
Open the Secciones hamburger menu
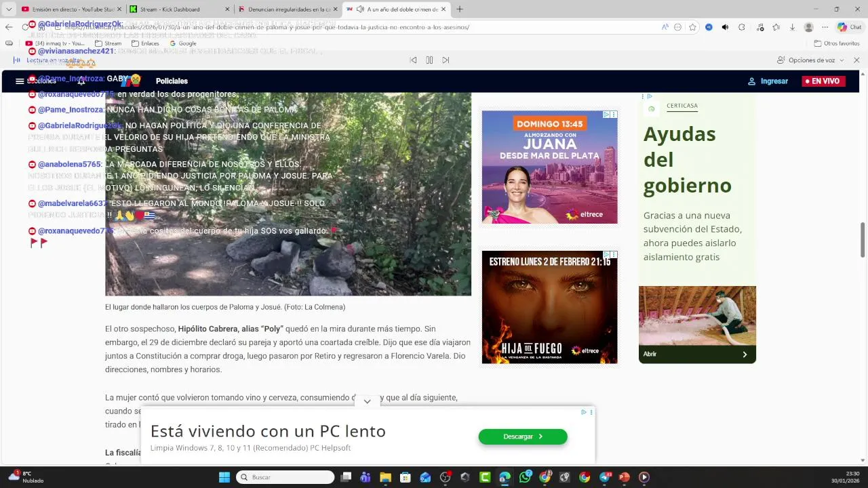[x=20, y=81]
